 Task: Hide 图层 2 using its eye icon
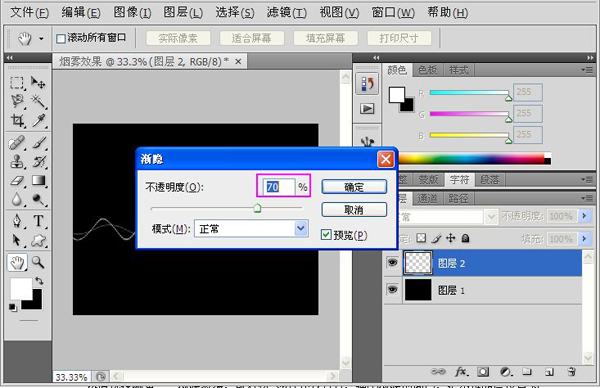(392, 262)
